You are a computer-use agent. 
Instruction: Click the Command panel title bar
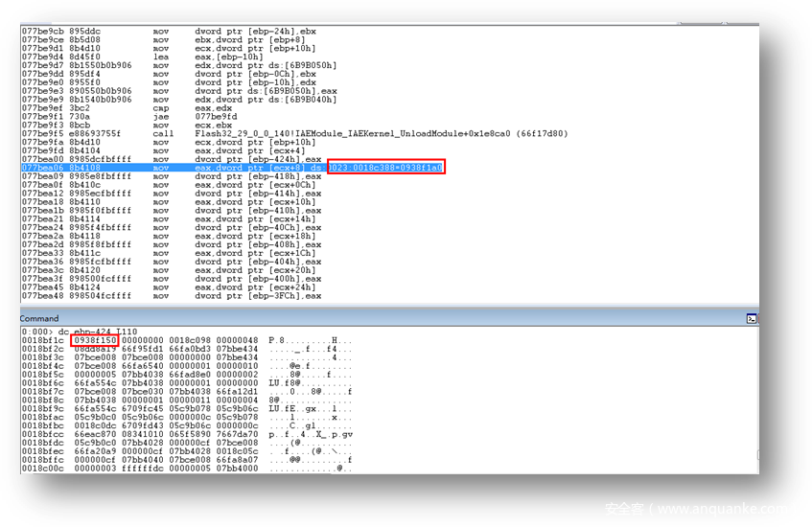tap(383, 318)
